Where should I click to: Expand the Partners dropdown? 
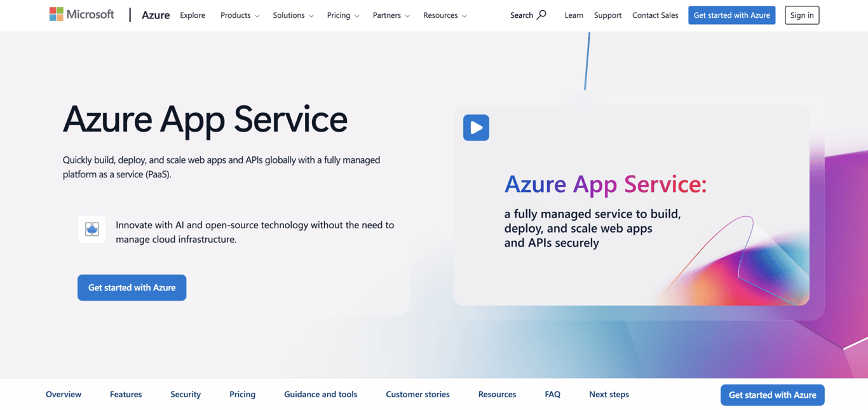click(391, 15)
